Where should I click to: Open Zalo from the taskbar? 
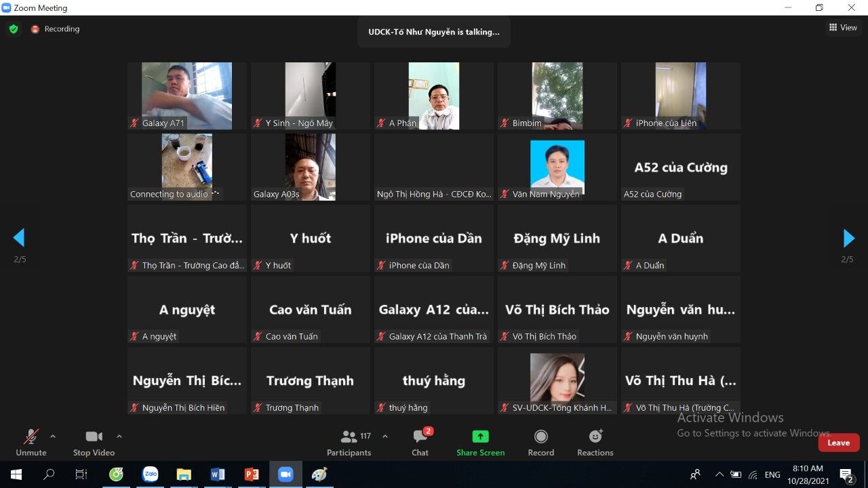[x=151, y=474]
